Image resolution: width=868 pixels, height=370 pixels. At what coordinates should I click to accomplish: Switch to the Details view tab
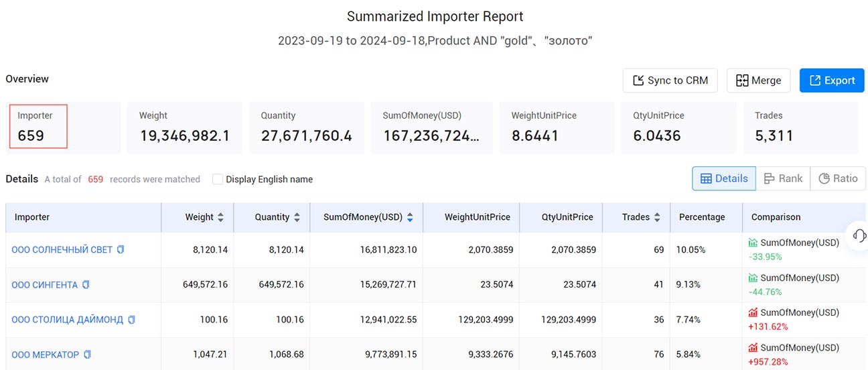coord(724,178)
